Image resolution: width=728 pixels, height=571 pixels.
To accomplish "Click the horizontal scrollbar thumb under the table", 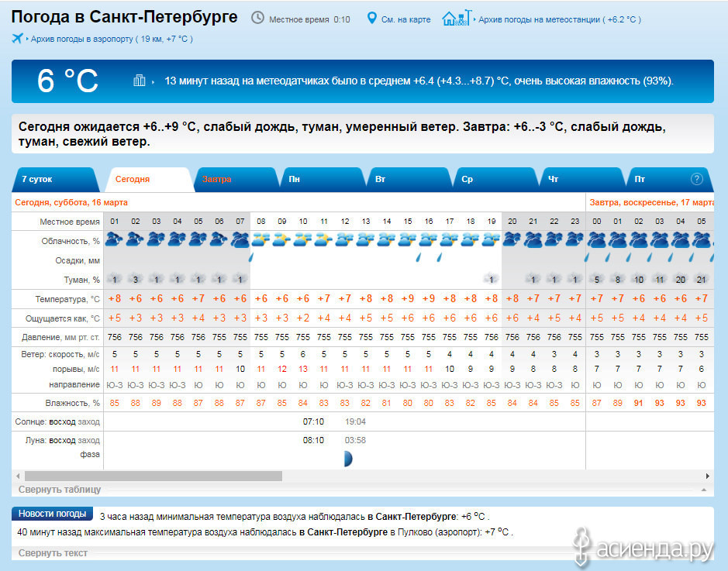I will tap(154, 476).
